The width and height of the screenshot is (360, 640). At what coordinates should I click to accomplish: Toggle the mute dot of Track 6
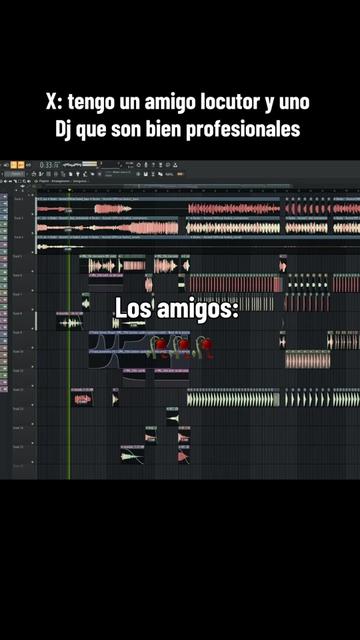click(33, 290)
